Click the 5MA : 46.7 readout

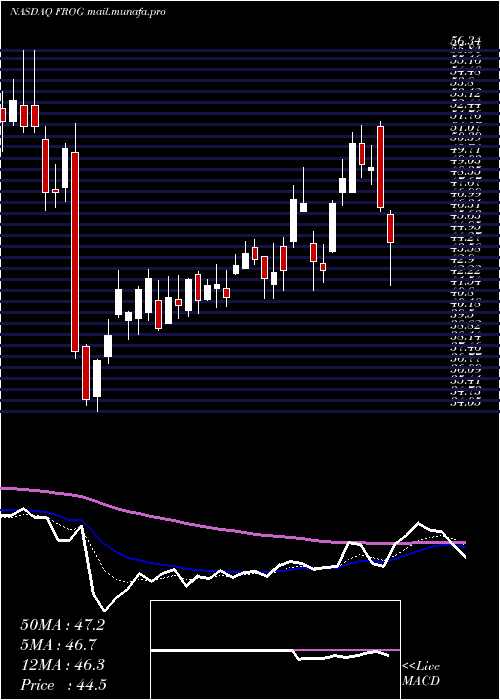pyautogui.click(x=58, y=645)
